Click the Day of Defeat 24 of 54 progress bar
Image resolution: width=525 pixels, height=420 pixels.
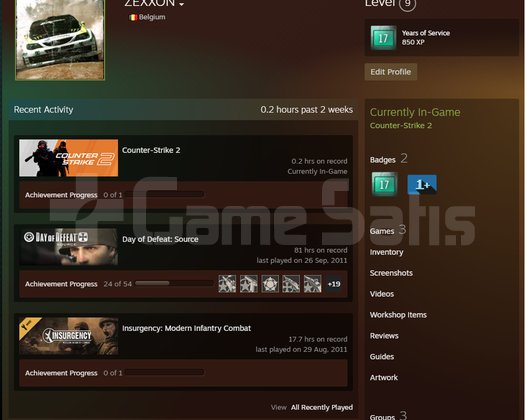[x=174, y=283]
